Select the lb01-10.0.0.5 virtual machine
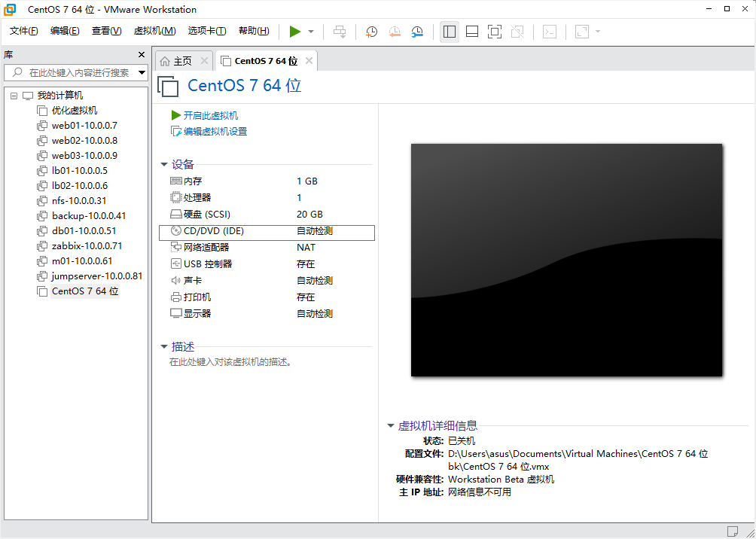756x539 pixels. click(x=80, y=171)
